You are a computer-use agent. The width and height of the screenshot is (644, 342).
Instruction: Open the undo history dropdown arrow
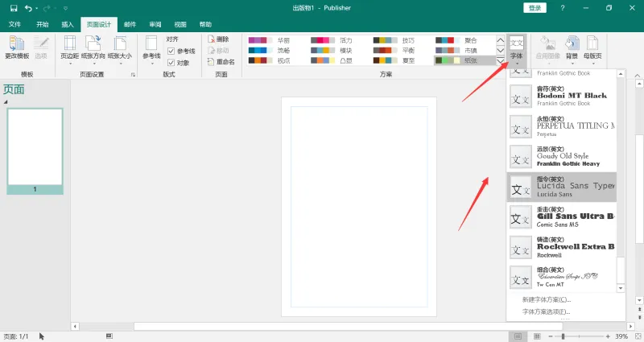pos(36,8)
